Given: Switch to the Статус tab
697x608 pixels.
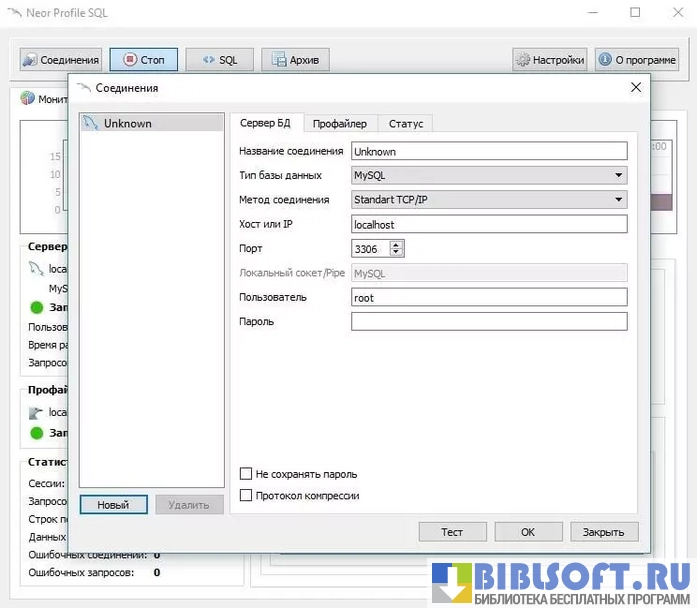Looking at the screenshot, I should coord(405,123).
